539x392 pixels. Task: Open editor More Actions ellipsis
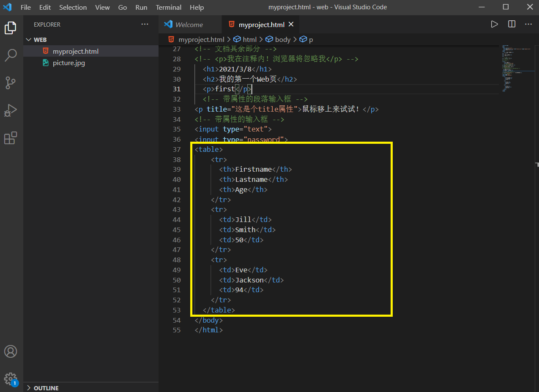[528, 24]
